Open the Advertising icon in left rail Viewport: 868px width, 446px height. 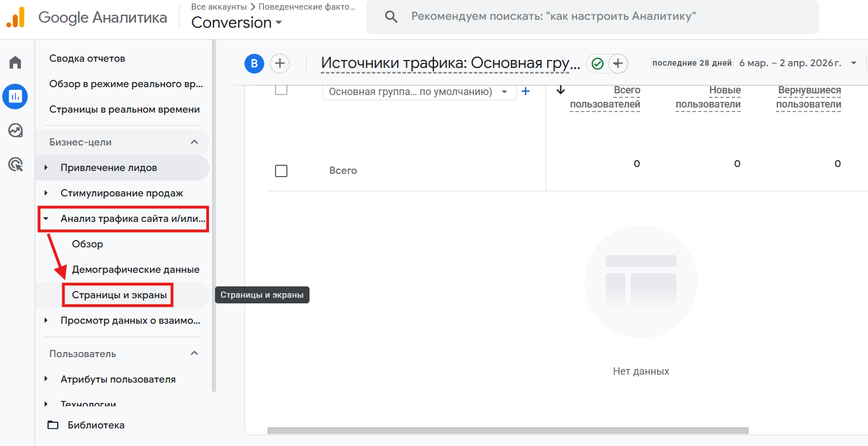click(x=15, y=163)
